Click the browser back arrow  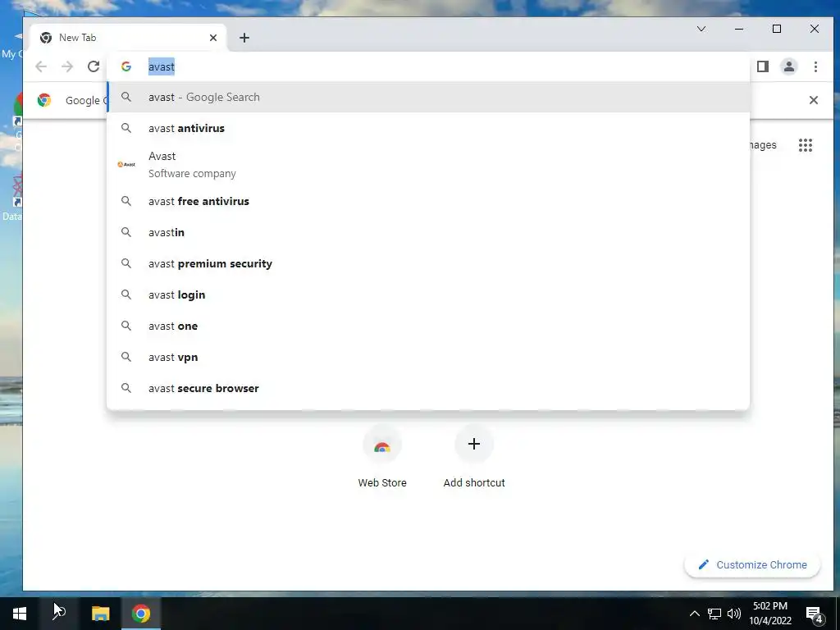41,66
